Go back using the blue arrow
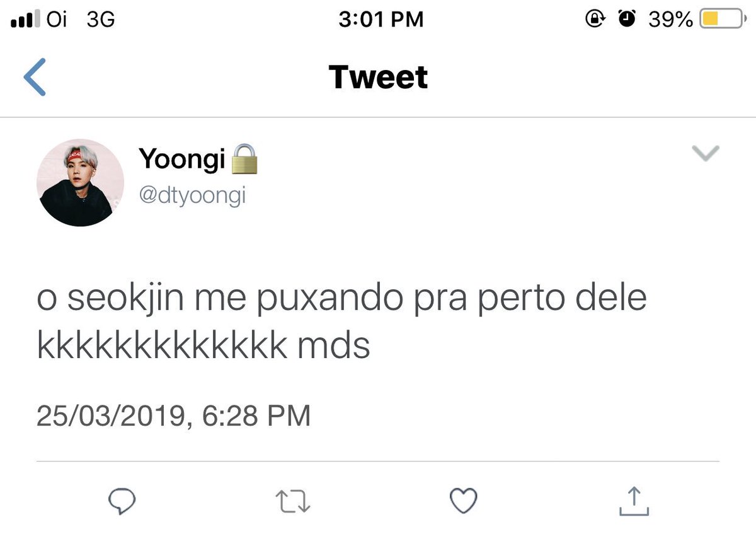756x539 pixels. 35,77
